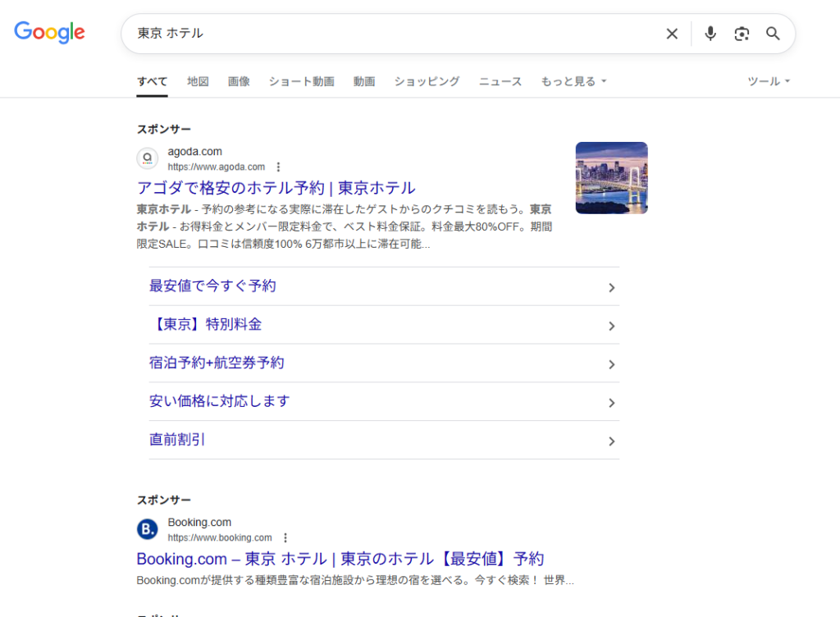The image size is (840, 617).
Task: Open the アゴダで格安のホテル予約 ad title link
Action: [x=276, y=188]
